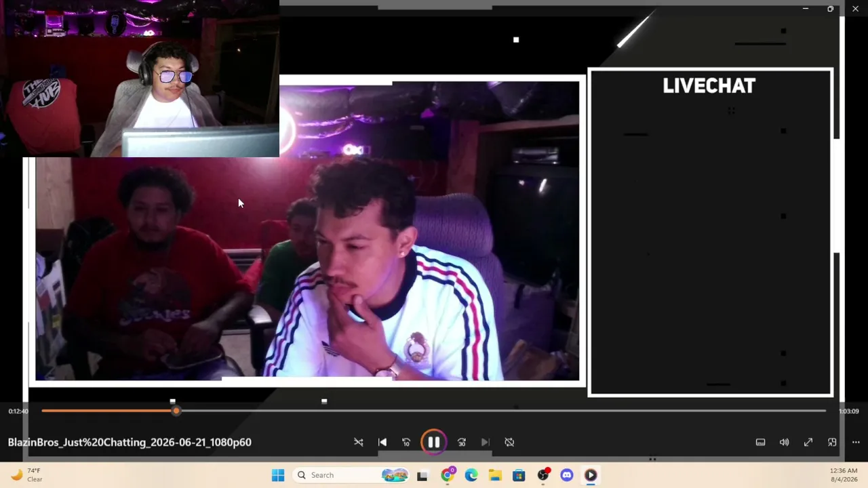Toggle repeat mode

coord(509,442)
